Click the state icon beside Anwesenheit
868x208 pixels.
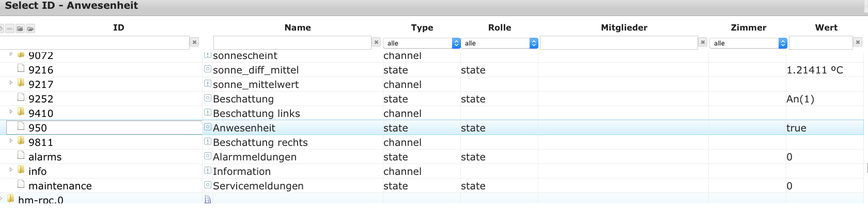coord(208,127)
